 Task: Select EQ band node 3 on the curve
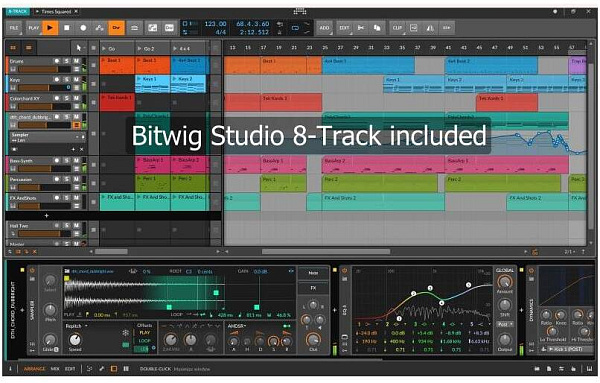pos(430,288)
